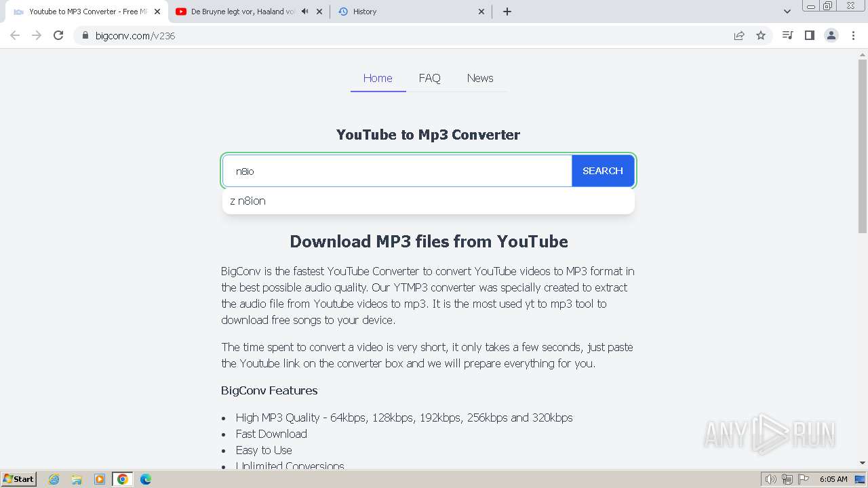This screenshot has width=868, height=488.
Task: Launch Internet Explorer from the taskbar
Action: pos(54,479)
